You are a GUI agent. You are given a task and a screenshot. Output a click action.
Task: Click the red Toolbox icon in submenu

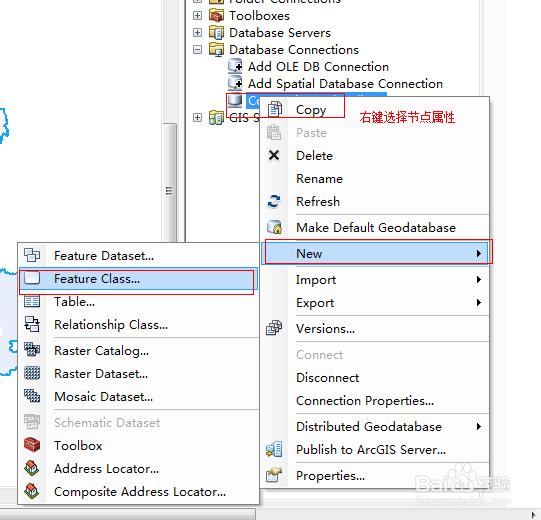pos(32,445)
